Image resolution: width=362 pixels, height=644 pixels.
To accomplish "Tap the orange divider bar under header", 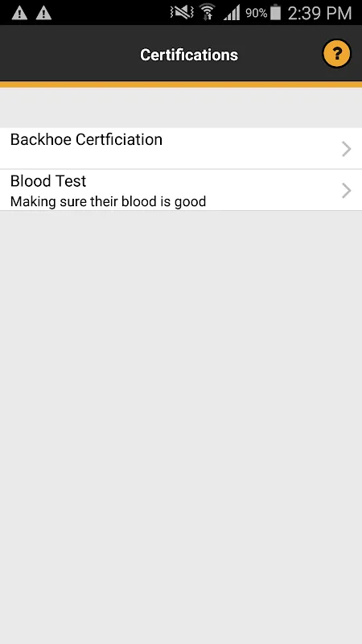I will coord(181,85).
